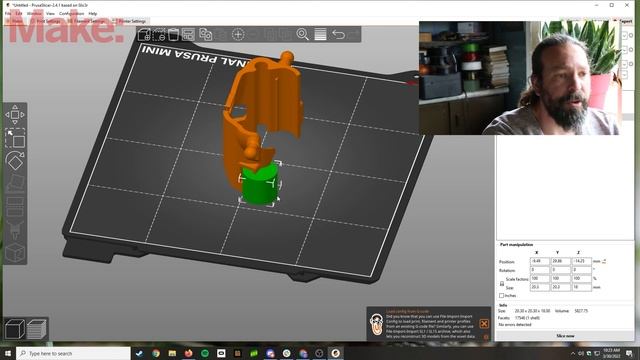Click the Delete all trash icon
This screenshot has width=640, height=360.
(173, 34)
